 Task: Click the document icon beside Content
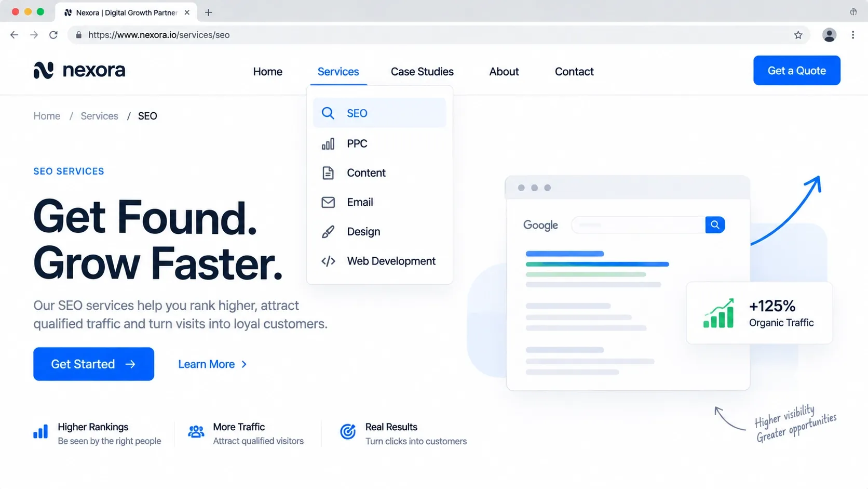(x=328, y=173)
